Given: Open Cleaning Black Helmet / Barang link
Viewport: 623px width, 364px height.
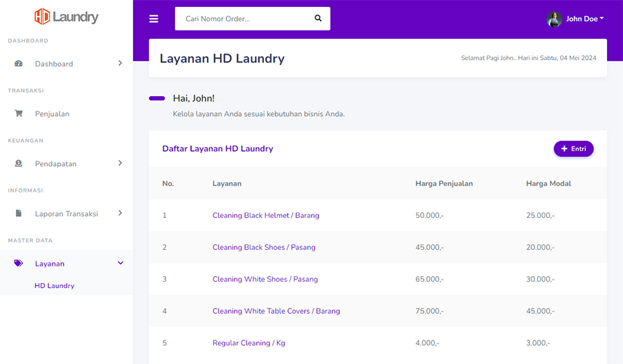Looking at the screenshot, I should [266, 215].
